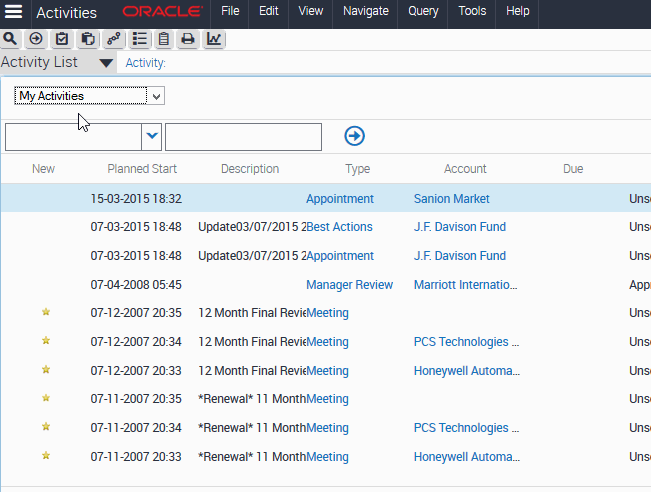Open Meeting link on 07-12-2007 20:35 row

click(x=327, y=313)
